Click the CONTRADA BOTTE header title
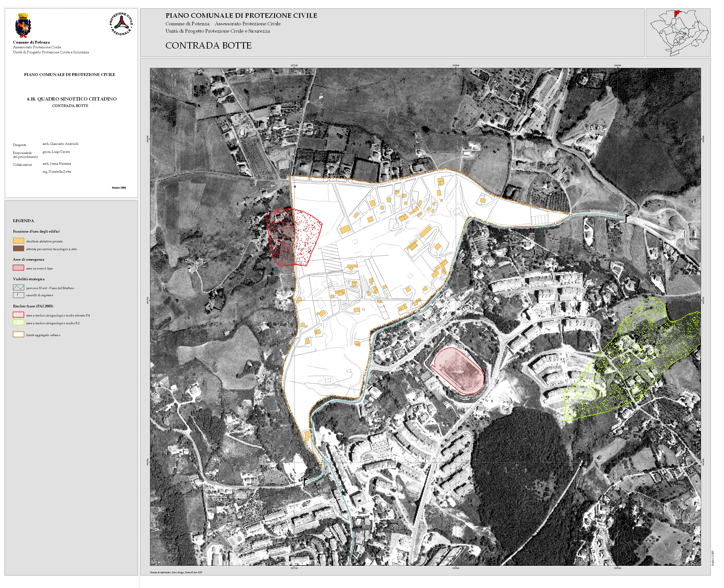This screenshot has height=588, width=724. [x=208, y=45]
